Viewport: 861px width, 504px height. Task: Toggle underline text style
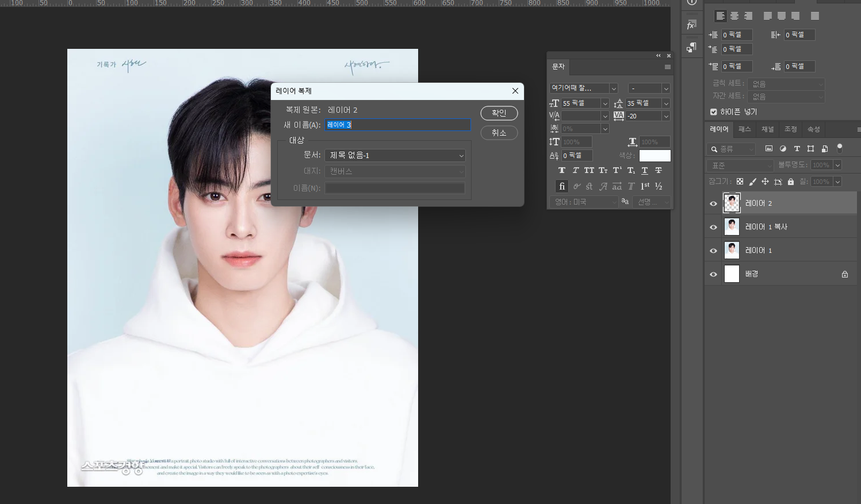645,171
